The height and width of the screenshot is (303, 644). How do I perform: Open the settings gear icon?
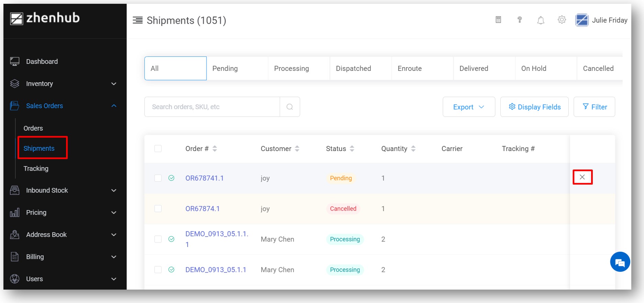562,20
